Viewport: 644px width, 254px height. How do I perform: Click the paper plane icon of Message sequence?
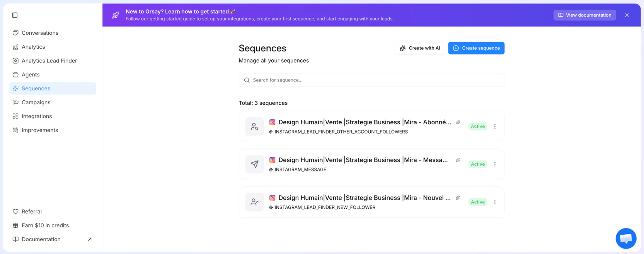click(x=254, y=164)
